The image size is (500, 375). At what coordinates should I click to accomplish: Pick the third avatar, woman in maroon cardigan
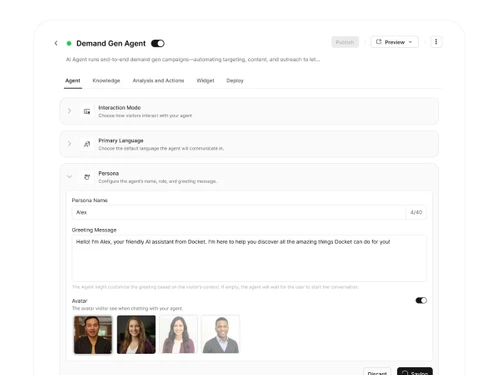tap(178, 334)
